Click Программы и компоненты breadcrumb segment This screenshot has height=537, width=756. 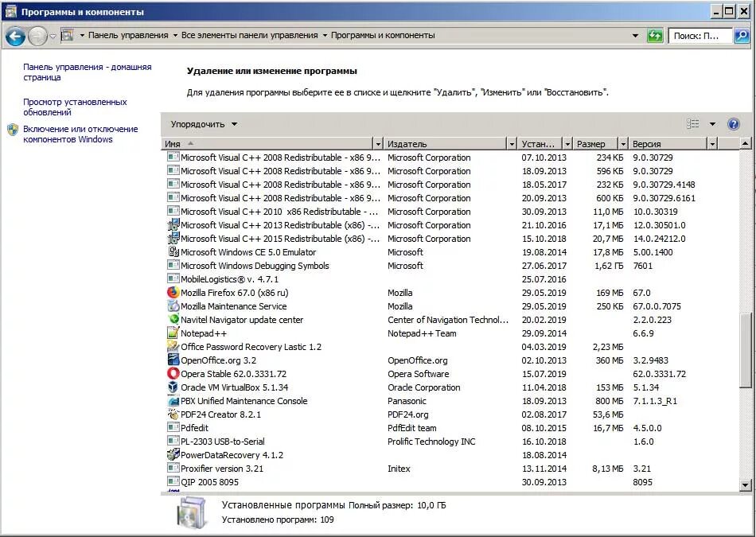click(383, 35)
